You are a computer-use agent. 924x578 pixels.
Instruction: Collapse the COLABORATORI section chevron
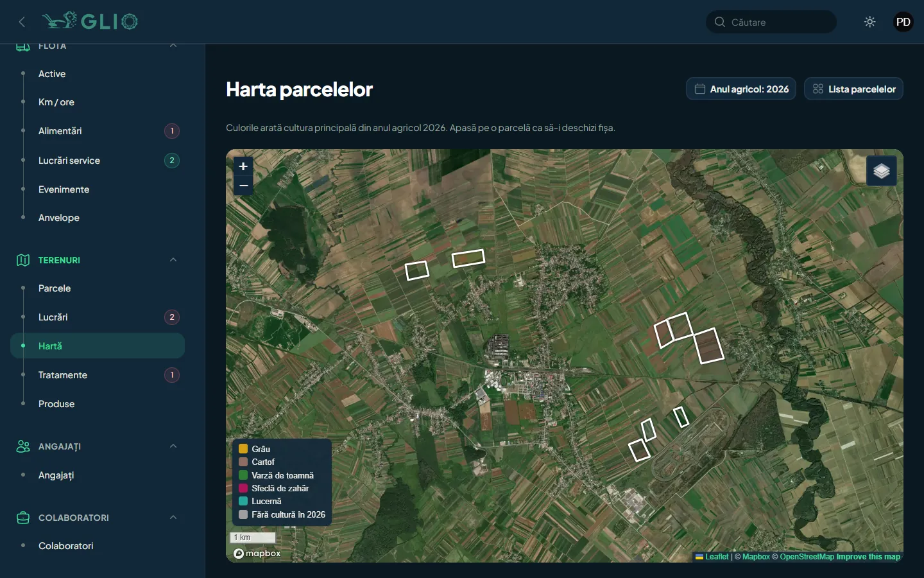pyautogui.click(x=173, y=517)
